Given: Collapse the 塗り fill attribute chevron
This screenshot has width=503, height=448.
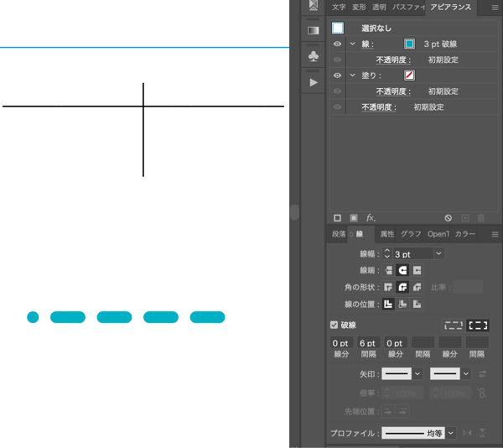Looking at the screenshot, I should point(353,76).
